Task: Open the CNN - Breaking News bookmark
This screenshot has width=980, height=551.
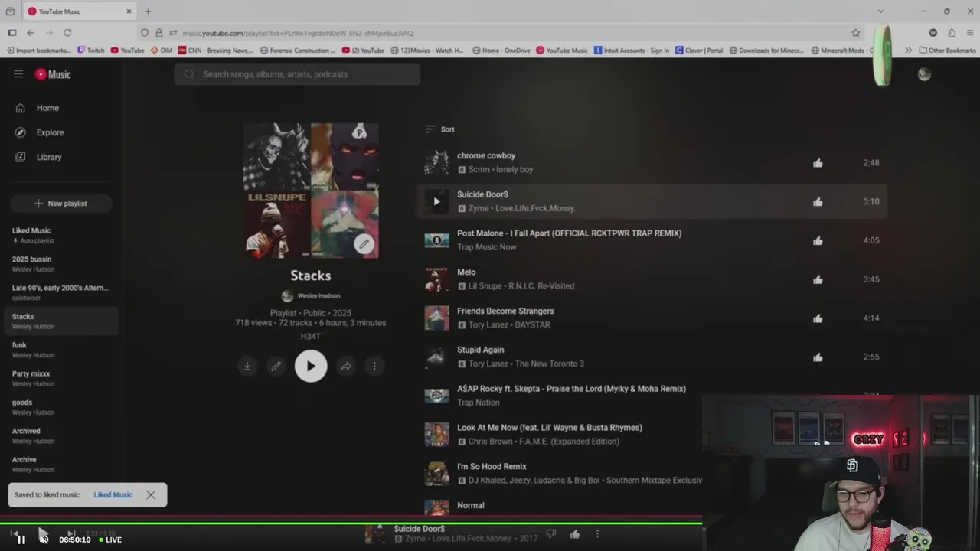Action: (216, 51)
